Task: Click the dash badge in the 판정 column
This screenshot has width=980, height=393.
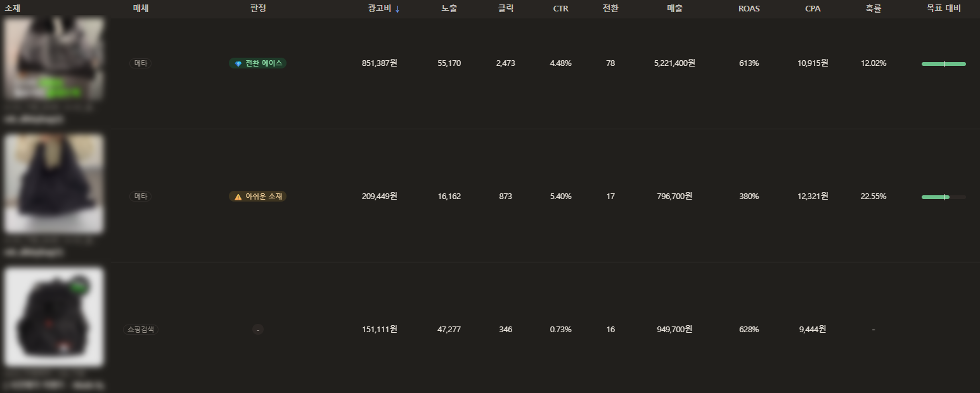Action: [258, 330]
